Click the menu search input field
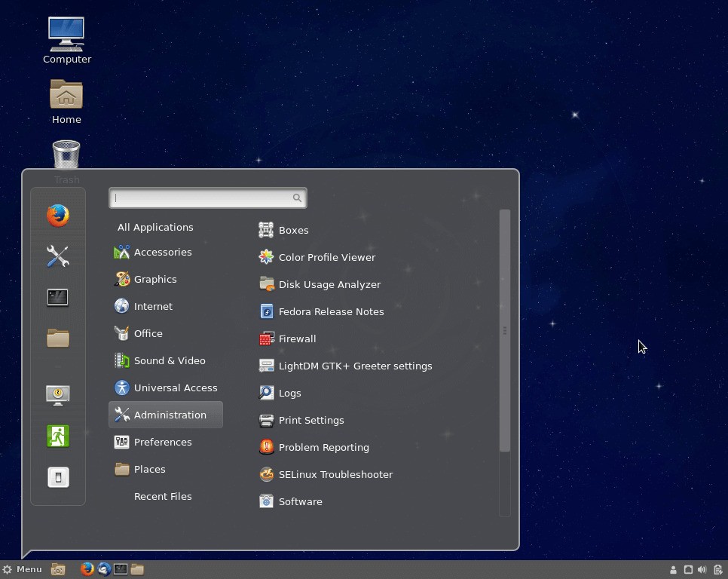The height and width of the screenshot is (579, 728). [207, 198]
